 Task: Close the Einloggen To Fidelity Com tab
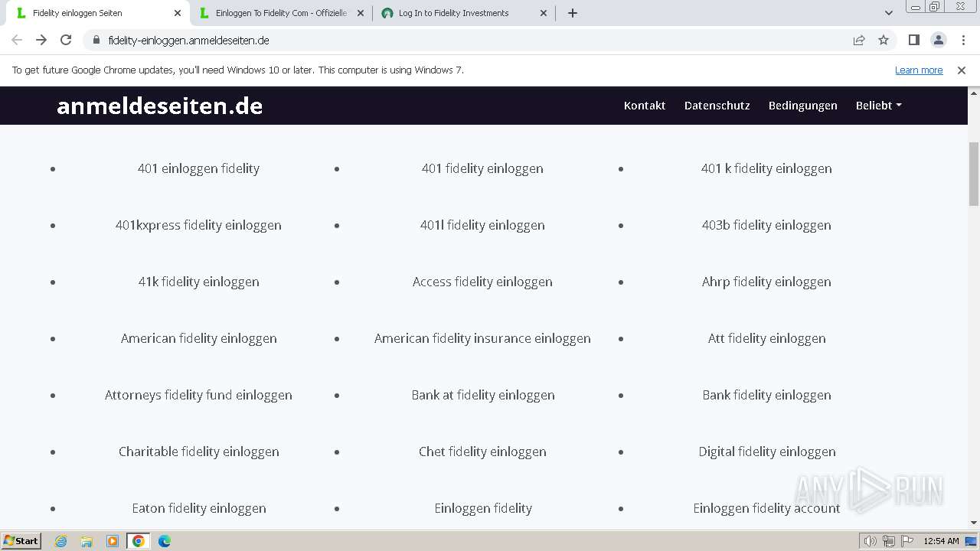[x=361, y=13]
